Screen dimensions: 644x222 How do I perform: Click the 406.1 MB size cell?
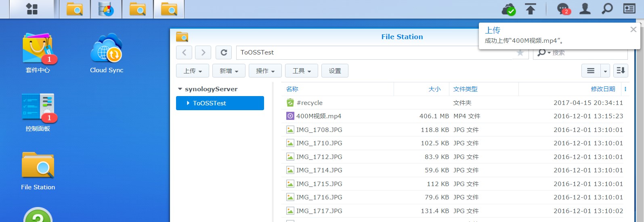tap(434, 116)
